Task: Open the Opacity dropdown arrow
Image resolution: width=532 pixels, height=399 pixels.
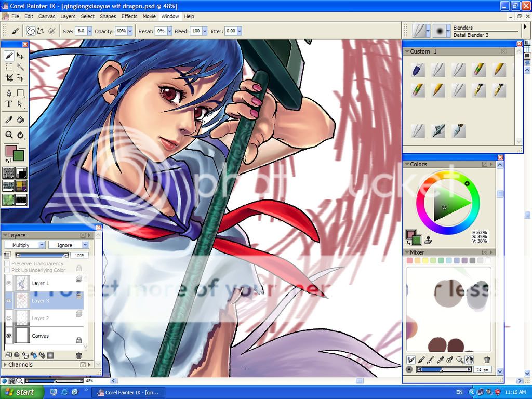Action: (x=130, y=31)
